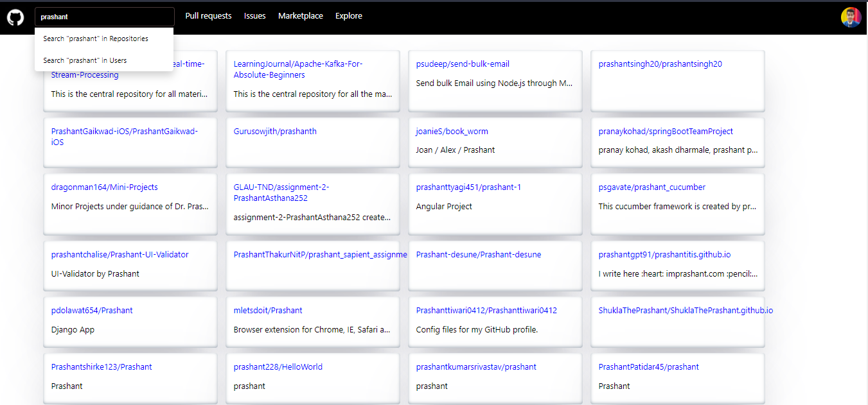Open the psudeep/send-bulk-email repository
Screen dimensions: 868x405
(463, 64)
